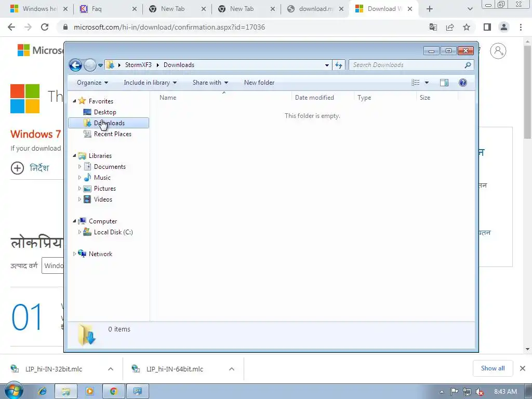Screen dimensions: 532x399
Task: Click the Explorer back navigation arrow
Action: 75,65
